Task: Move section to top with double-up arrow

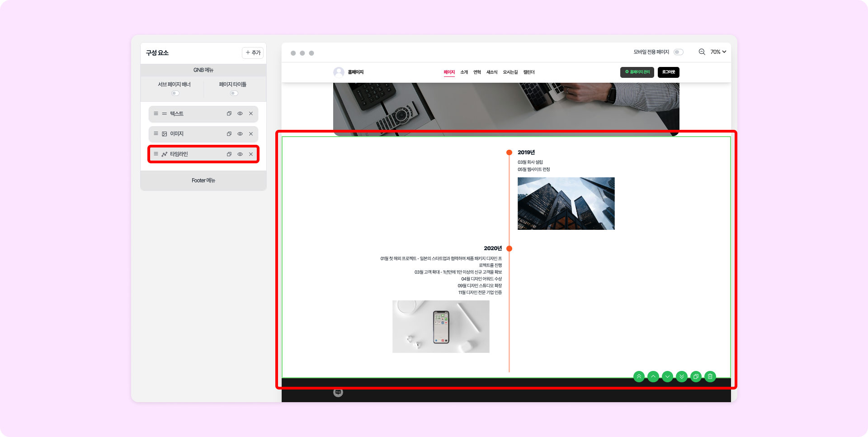Action: click(639, 376)
